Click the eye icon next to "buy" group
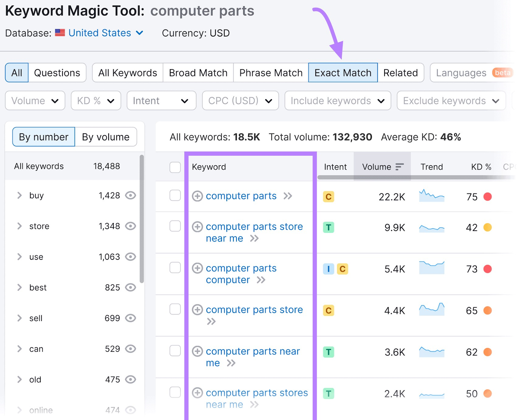The width and height of the screenshot is (517, 420). (x=131, y=195)
